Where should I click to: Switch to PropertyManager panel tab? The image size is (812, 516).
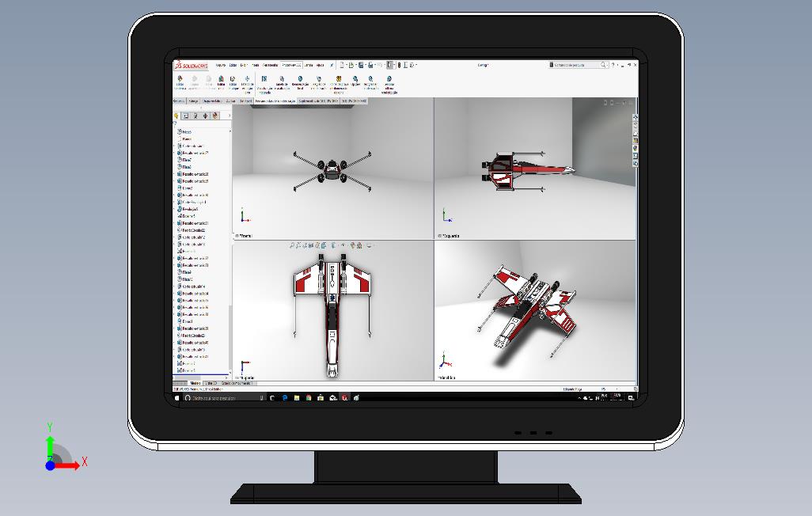186,116
